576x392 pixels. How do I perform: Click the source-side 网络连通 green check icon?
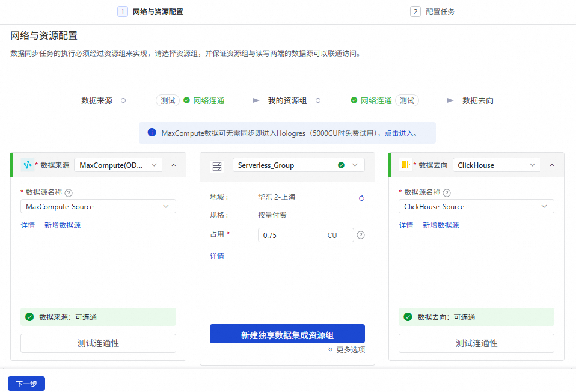pyautogui.click(x=186, y=100)
